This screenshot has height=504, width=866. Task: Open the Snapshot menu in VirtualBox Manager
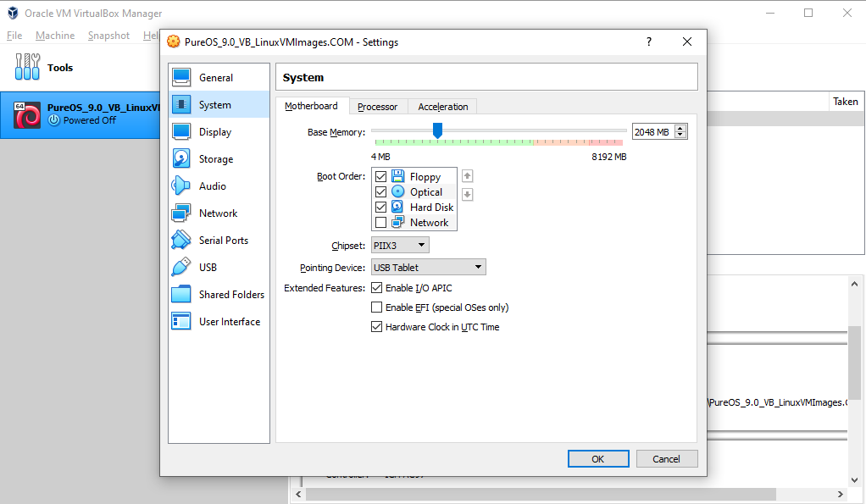pos(108,36)
